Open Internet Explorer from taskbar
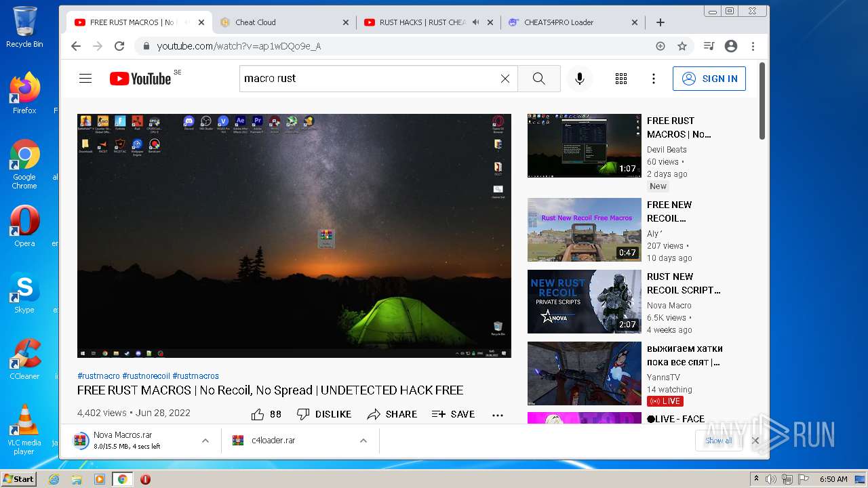 click(x=54, y=479)
